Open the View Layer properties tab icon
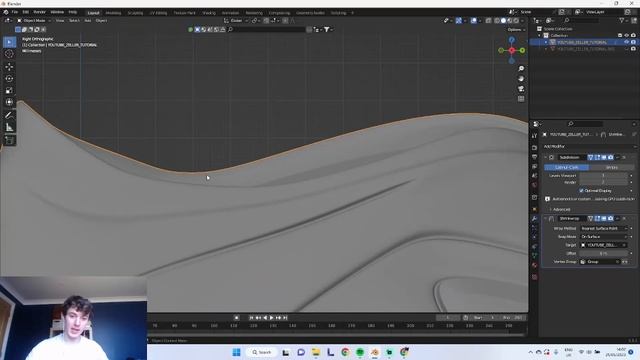640x360 pixels. click(x=535, y=167)
